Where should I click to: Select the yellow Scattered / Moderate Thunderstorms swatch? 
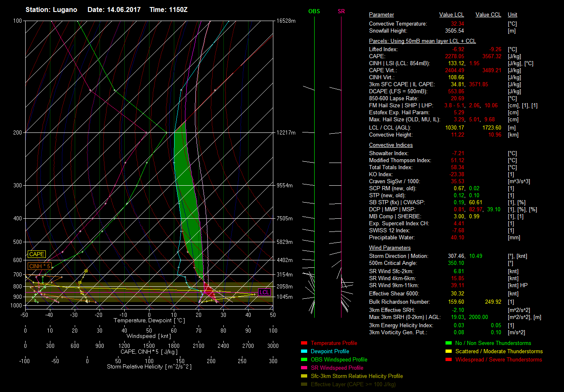[x=449, y=352]
